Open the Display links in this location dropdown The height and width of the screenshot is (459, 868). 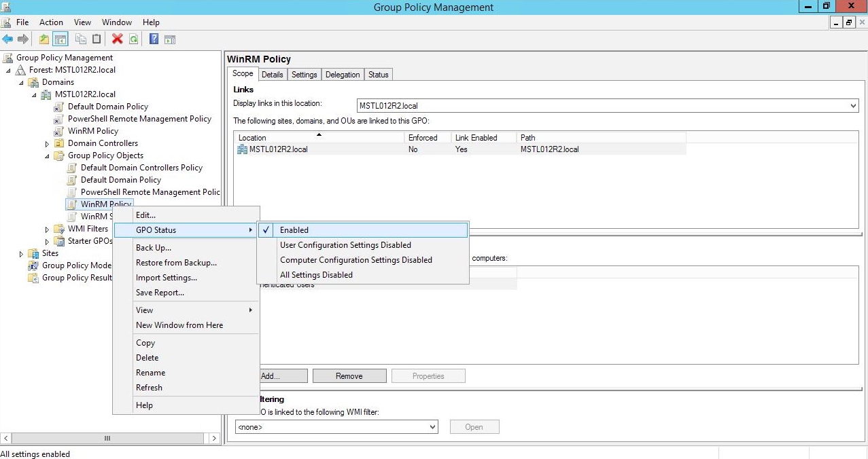(x=853, y=106)
